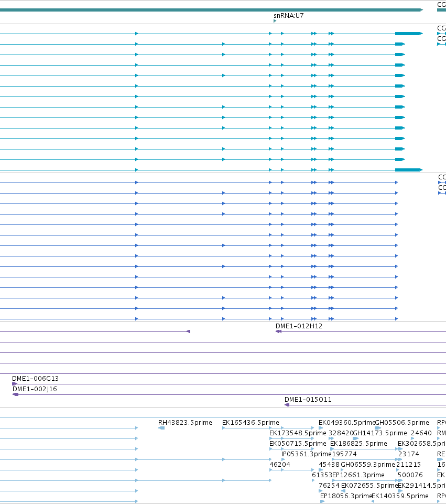Click the EK165436.5prime EST label

pyautogui.click(x=251, y=422)
